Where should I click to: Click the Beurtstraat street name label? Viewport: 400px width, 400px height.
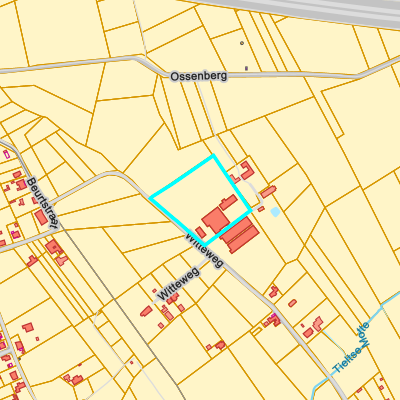coord(43,203)
